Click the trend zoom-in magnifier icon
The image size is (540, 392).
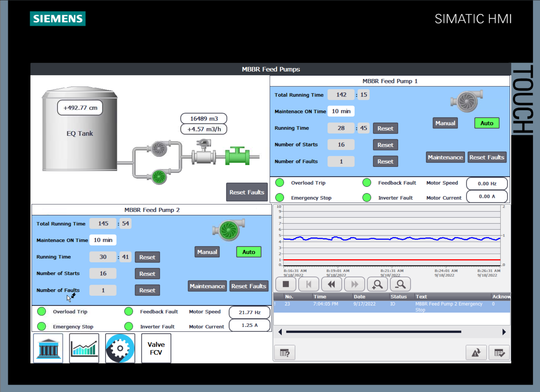coord(377,284)
